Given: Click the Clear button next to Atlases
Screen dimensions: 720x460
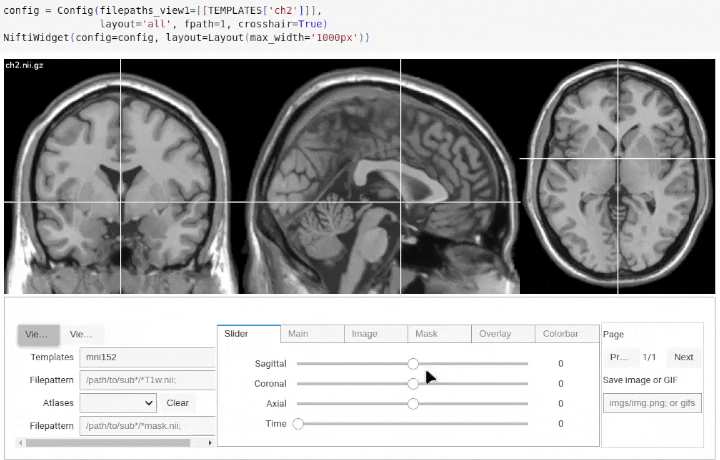Looking at the screenshot, I should tap(178, 403).
